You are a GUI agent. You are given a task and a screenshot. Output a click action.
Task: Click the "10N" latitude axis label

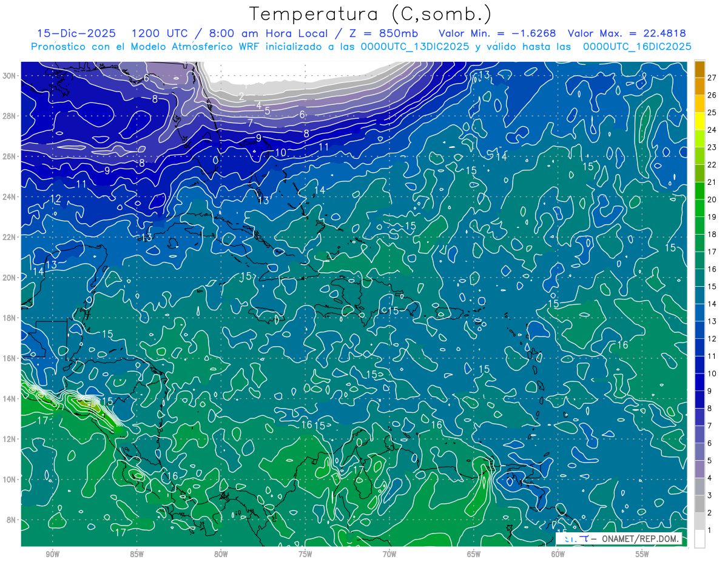(x=10, y=480)
